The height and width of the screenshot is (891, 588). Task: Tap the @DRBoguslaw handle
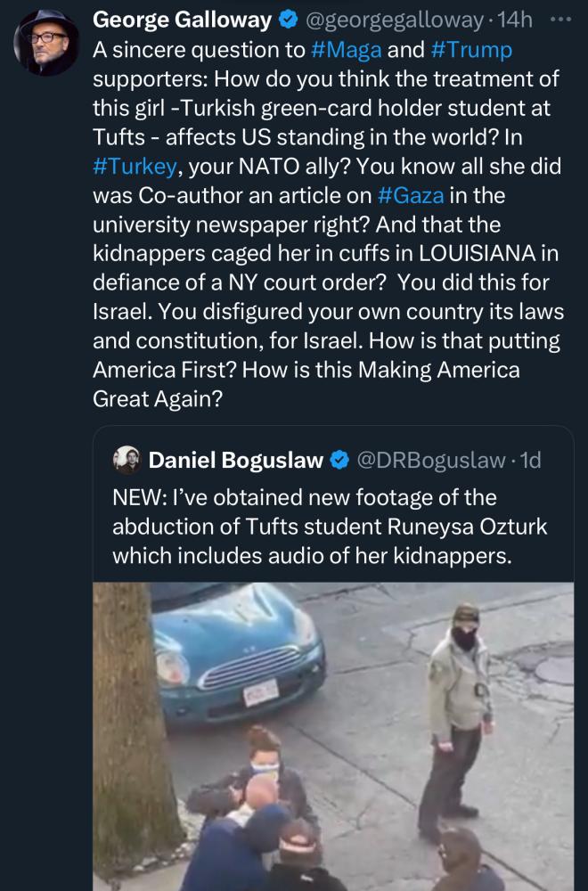point(431,460)
